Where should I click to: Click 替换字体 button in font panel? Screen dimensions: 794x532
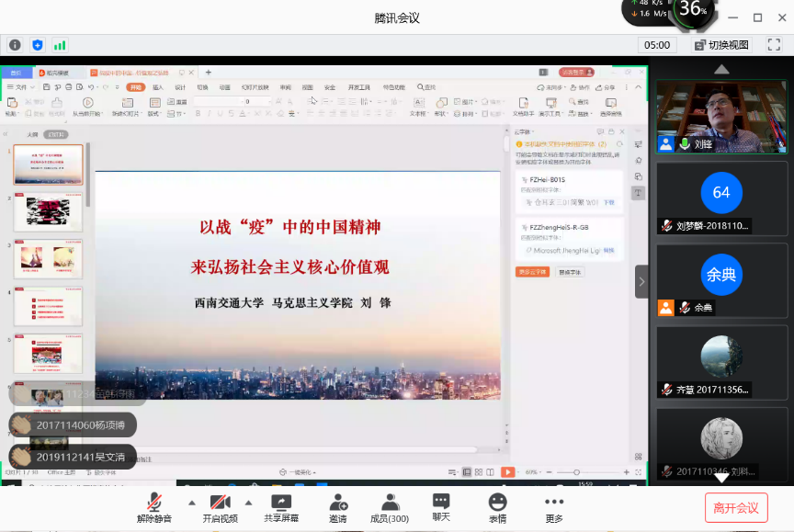point(570,272)
